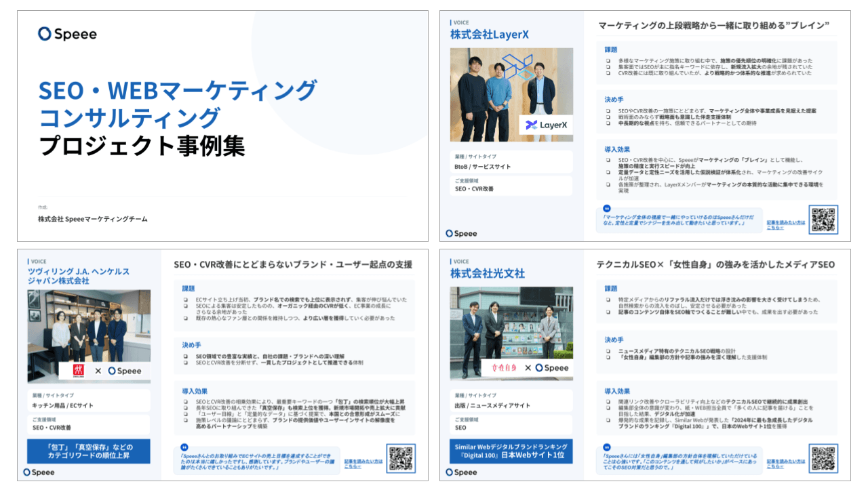Click the Speee logo at bottom of LayerX slide
Screen dimensions: 868x488
click(x=462, y=233)
